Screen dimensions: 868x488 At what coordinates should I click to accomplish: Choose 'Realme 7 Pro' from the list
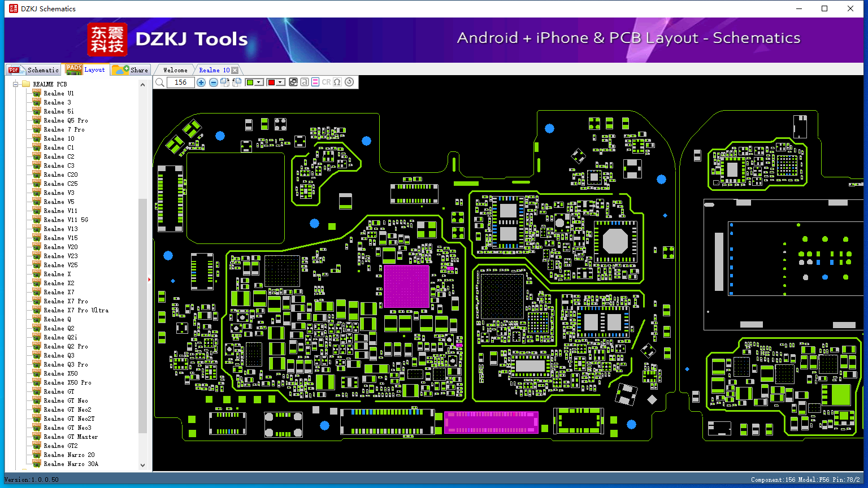tap(64, 129)
